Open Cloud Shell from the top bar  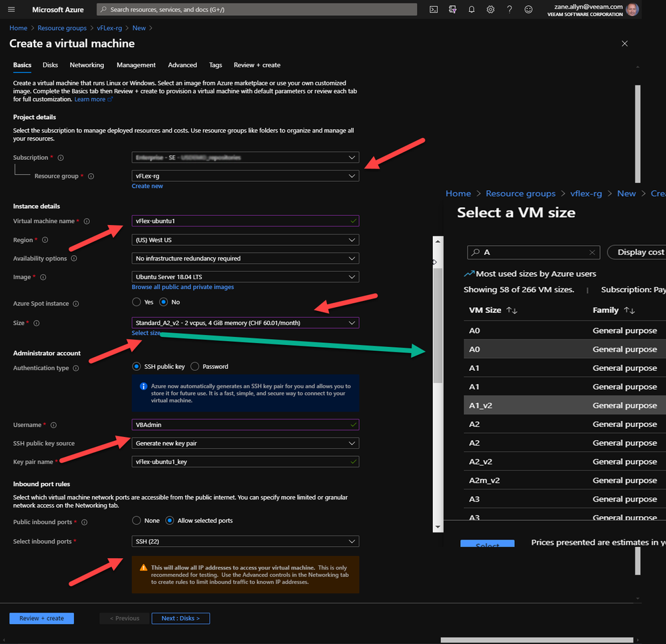coord(434,9)
